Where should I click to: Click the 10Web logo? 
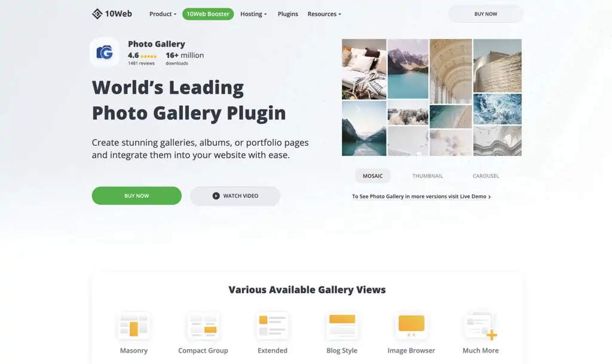point(112,14)
